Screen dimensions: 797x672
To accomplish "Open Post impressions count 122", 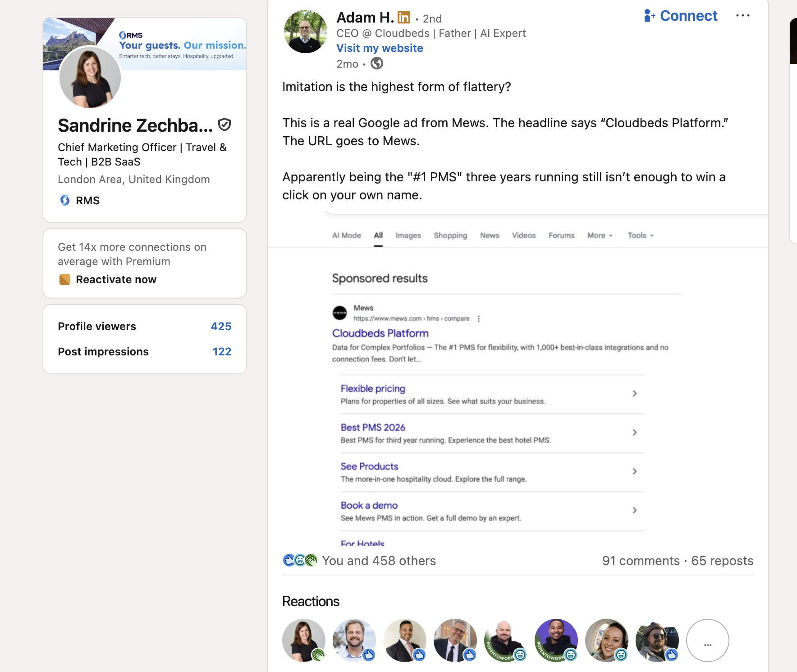I will coord(222,352).
